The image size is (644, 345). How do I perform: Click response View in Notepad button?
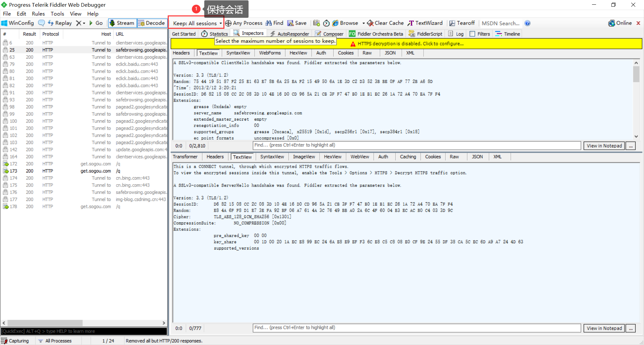click(604, 328)
